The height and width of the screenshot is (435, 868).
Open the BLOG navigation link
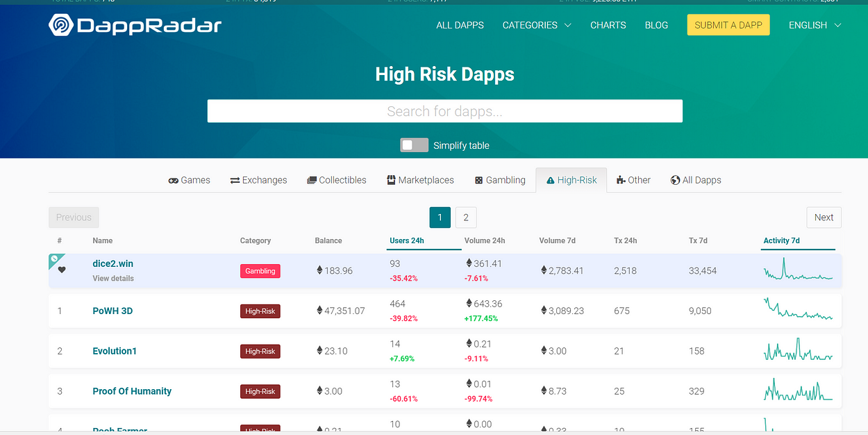point(656,25)
